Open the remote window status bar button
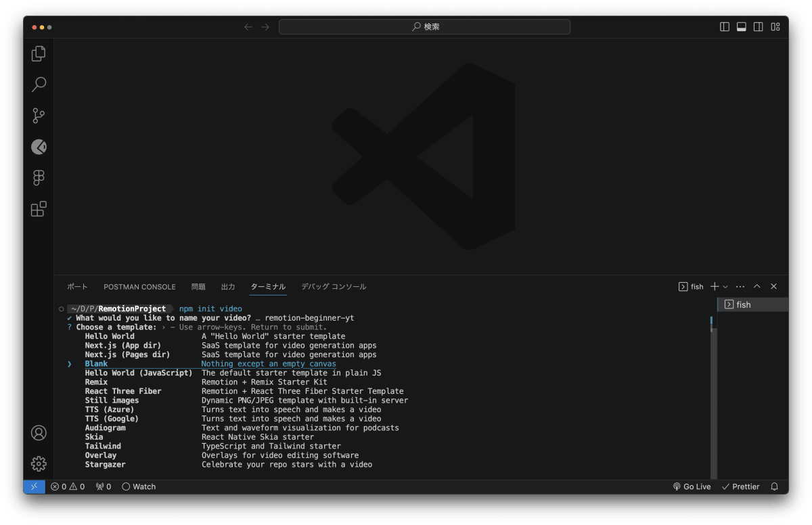 (x=34, y=486)
